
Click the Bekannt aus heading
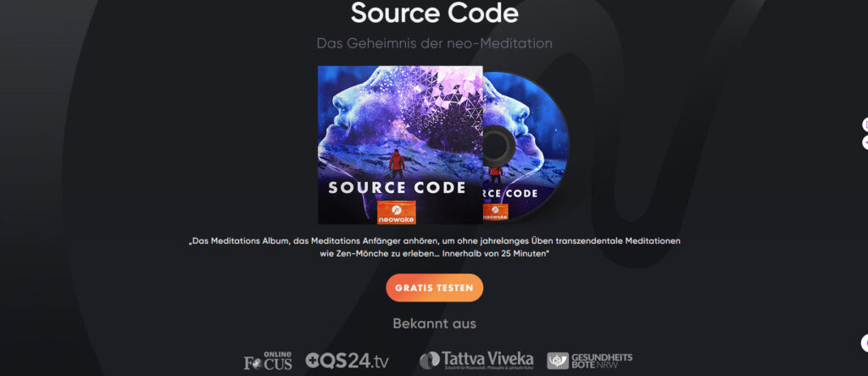[x=435, y=323]
